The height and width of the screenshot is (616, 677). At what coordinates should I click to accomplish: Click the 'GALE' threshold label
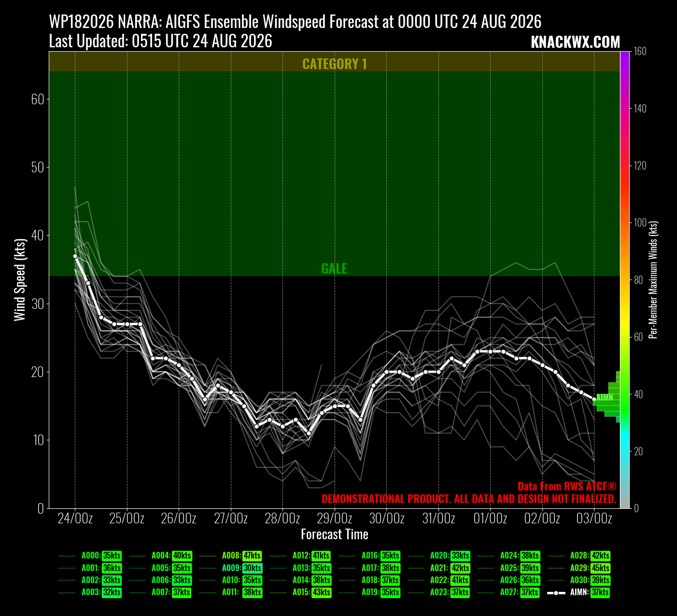click(x=335, y=269)
